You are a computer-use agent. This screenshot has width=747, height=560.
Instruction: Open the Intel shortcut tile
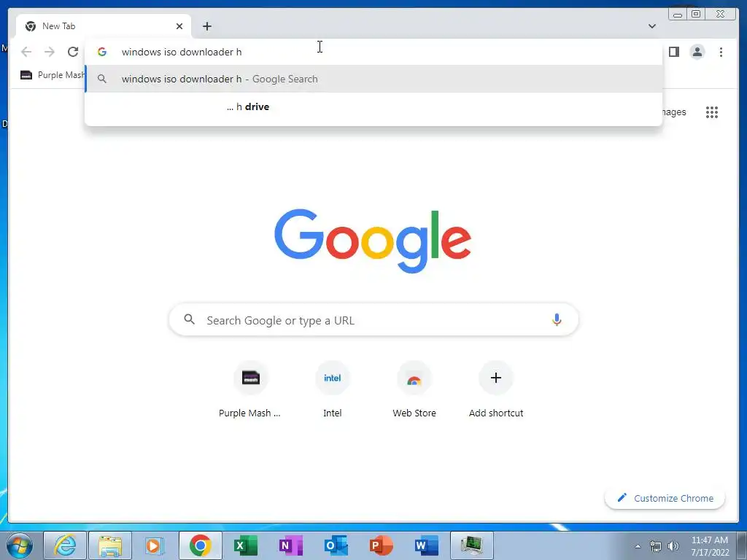click(x=332, y=390)
